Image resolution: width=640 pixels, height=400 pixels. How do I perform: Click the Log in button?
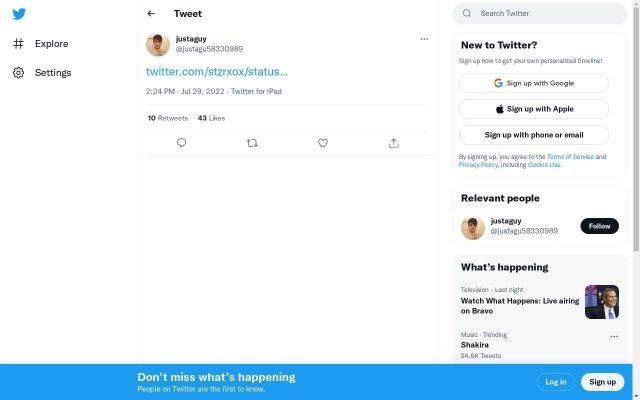555,382
